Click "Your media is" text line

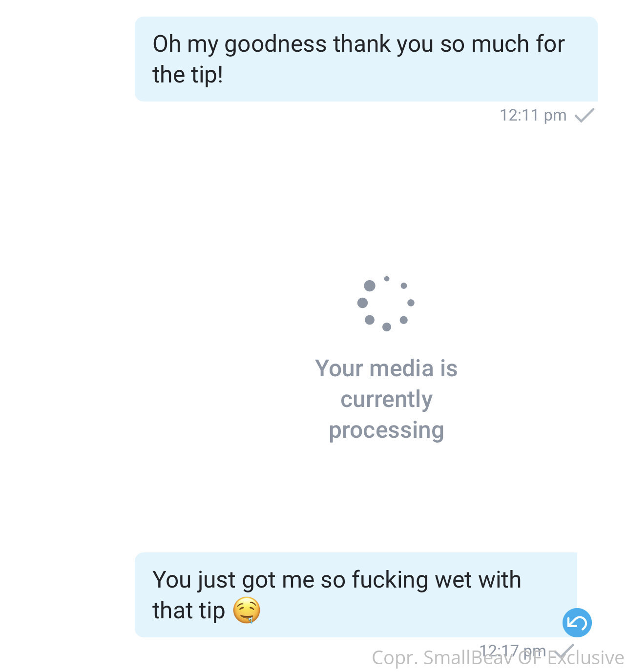[x=386, y=368]
